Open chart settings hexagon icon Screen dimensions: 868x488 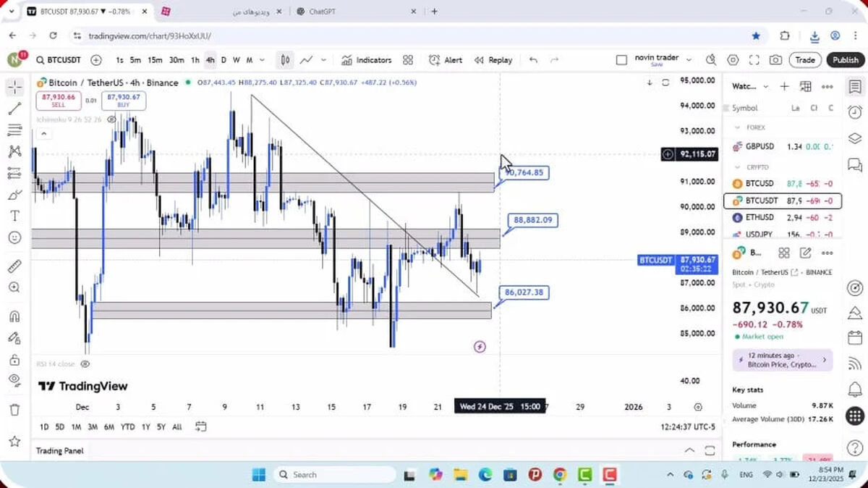coord(733,60)
